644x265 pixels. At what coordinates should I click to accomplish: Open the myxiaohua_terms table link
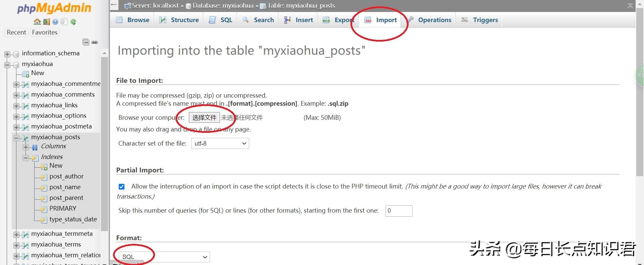(56, 245)
